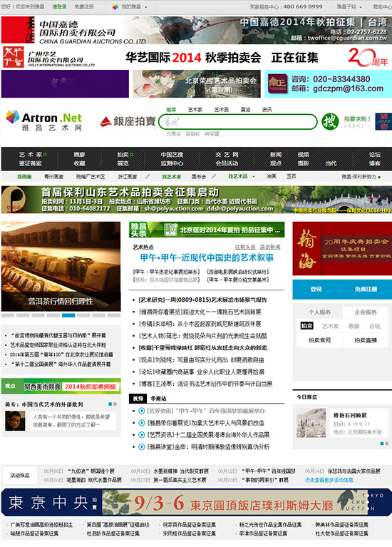Open 鉴证备案 in main navigation
Image resolution: width=392 pixels, height=547 pixels.
click(x=31, y=163)
